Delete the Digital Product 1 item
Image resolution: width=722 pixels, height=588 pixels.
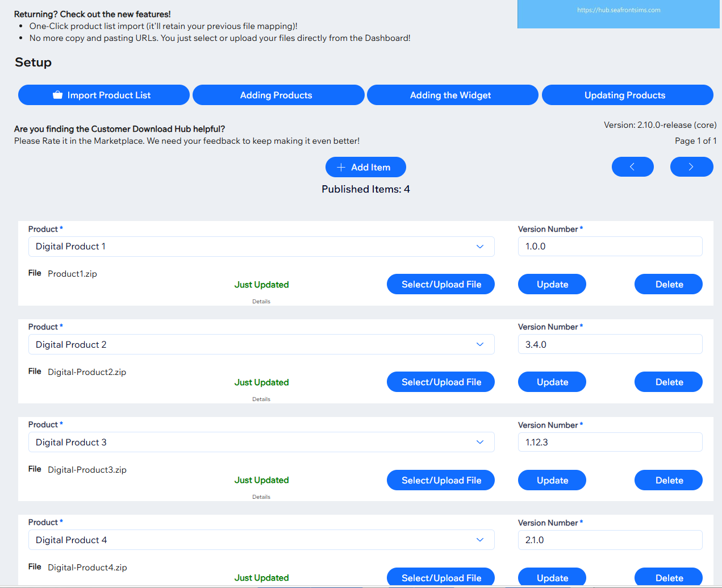pyautogui.click(x=668, y=284)
